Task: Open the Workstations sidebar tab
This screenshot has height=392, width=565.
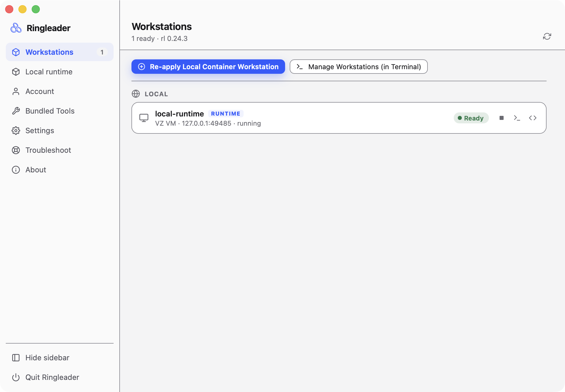Action: [x=60, y=52]
